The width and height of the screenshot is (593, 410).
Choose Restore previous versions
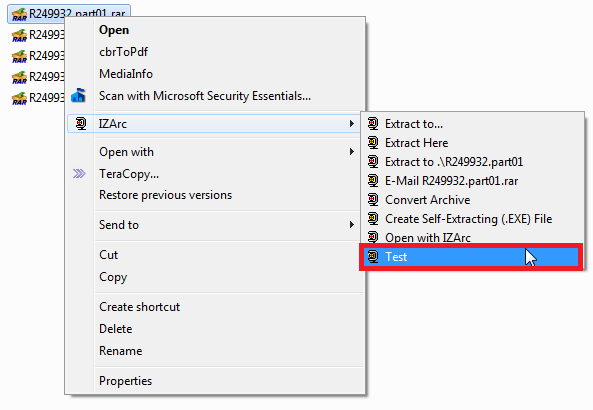pos(166,195)
